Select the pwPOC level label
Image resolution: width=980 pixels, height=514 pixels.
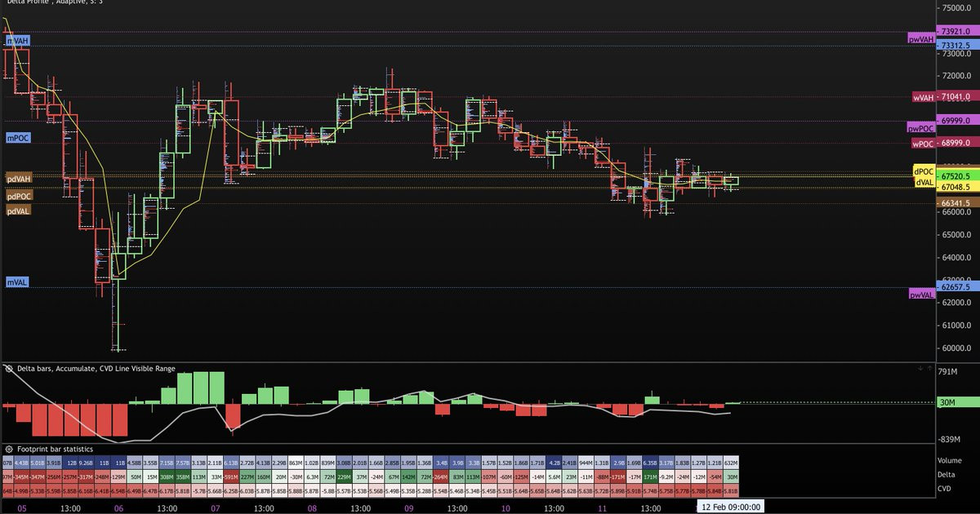pyautogui.click(x=920, y=128)
